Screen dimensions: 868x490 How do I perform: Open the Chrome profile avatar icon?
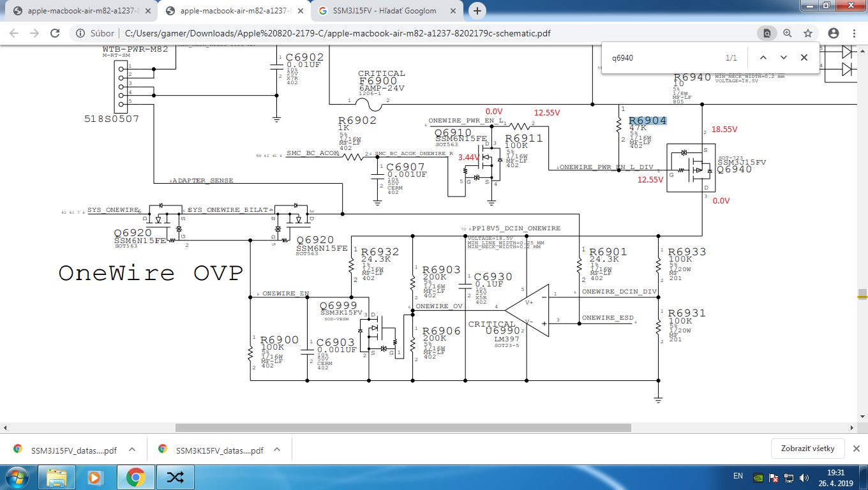click(834, 33)
